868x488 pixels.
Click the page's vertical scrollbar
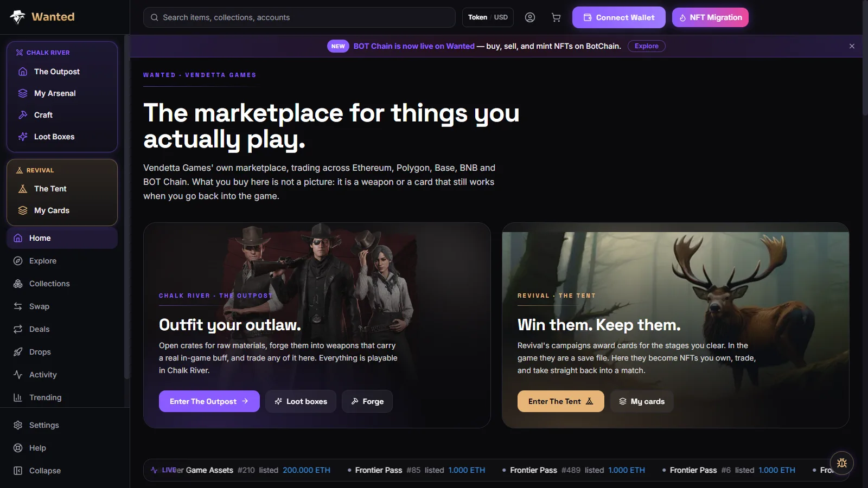865,57
